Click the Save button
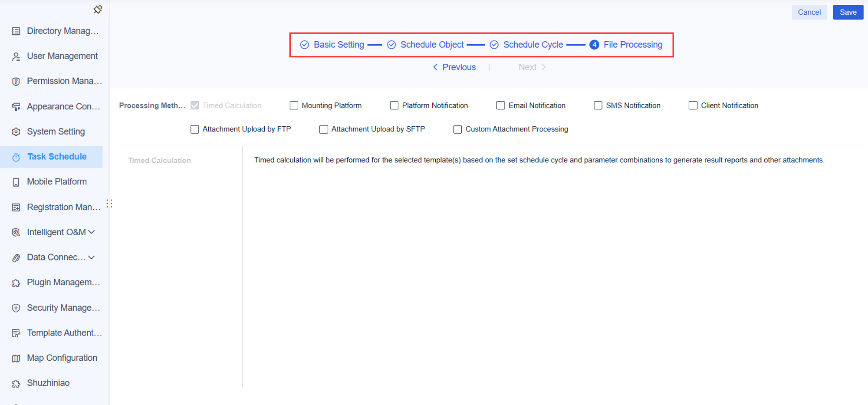Screen dimensions: 868x405 pyautogui.click(x=848, y=12)
